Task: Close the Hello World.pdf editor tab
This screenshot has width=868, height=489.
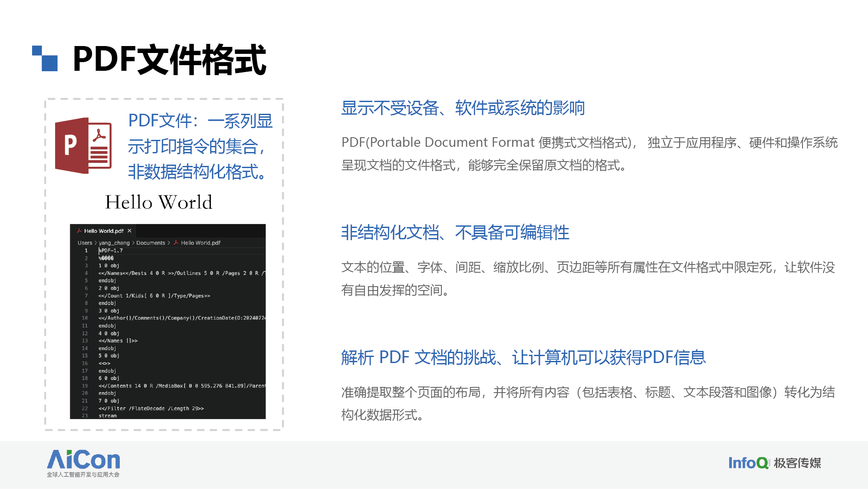Action: (129, 231)
